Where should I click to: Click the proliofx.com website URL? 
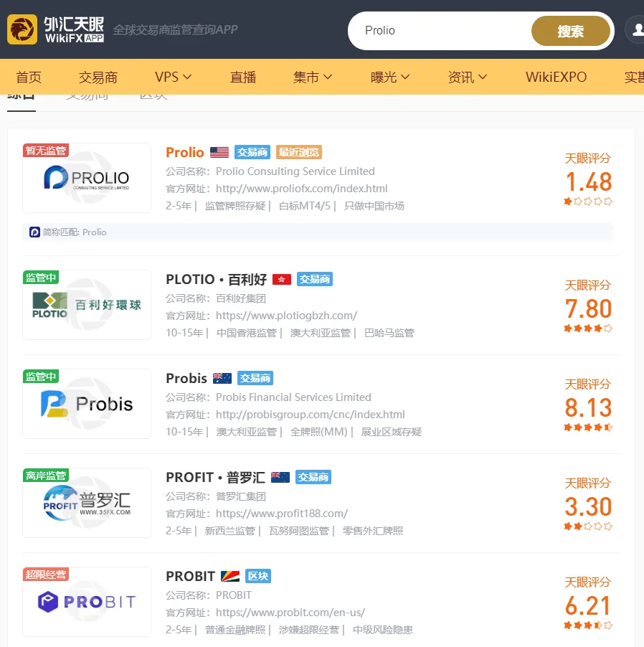point(302,189)
